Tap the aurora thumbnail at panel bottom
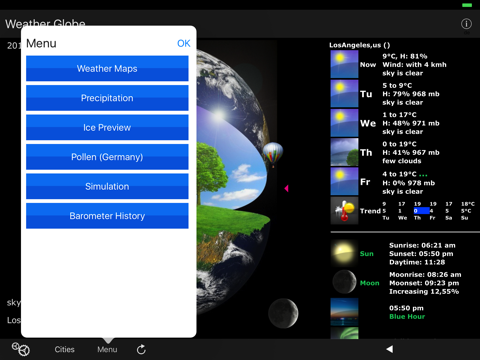 click(344, 333)
